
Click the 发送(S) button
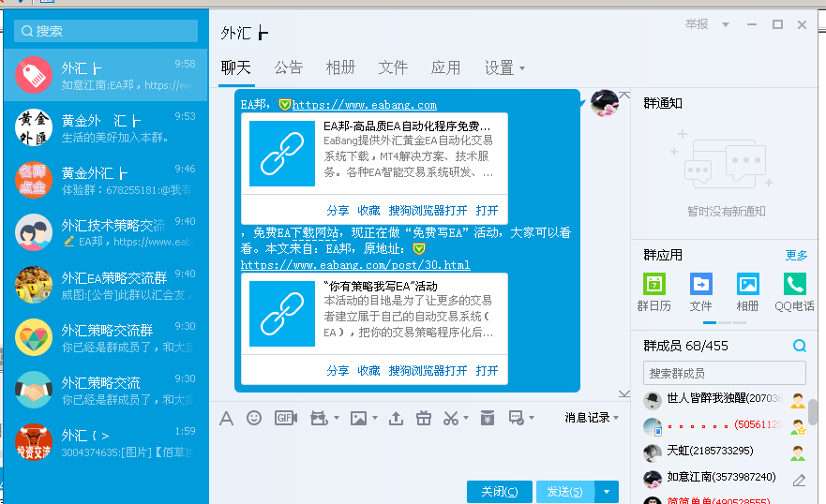pos(565,492)
